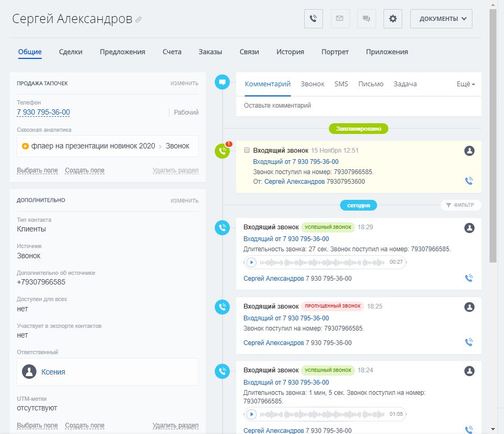Click callback phone icon on the 18:29 call
The height and width of the screenshot is (434, 504).
pyautogui.click(x=469, y=278)
